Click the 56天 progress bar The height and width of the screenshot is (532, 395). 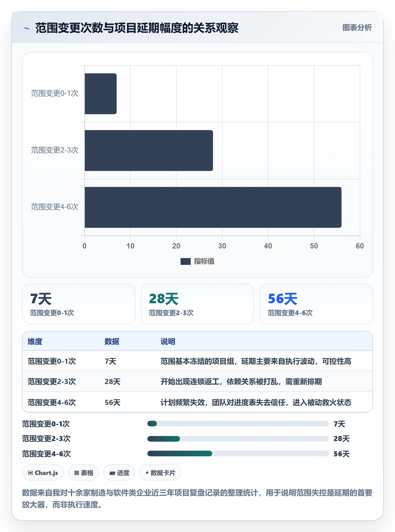tap(238, 453)
